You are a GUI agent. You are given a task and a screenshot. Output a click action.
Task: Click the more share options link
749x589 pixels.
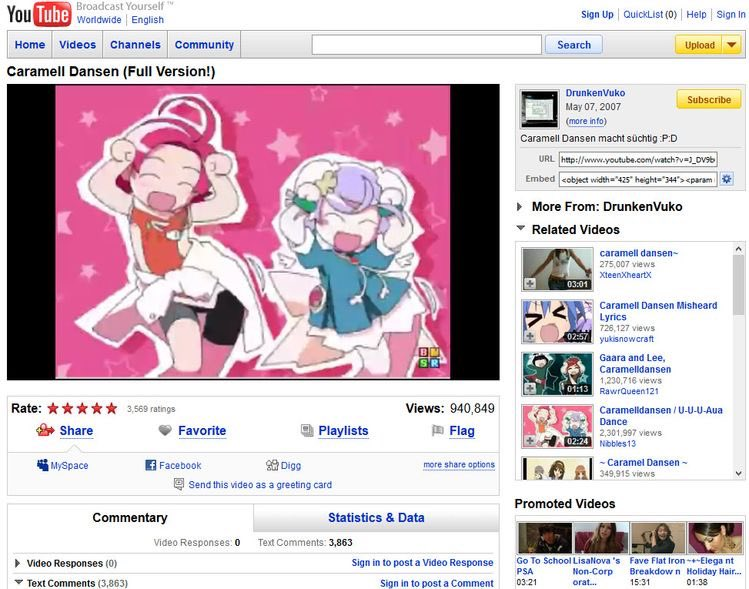coord(459,464)
